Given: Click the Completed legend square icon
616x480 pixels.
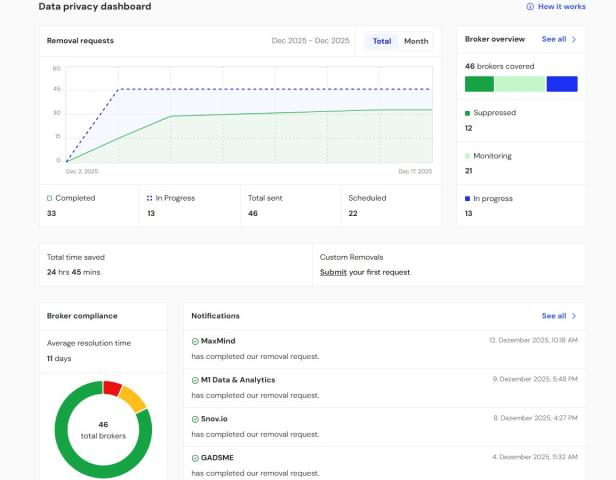Looking at the screenshot, I should coord(50,198).
